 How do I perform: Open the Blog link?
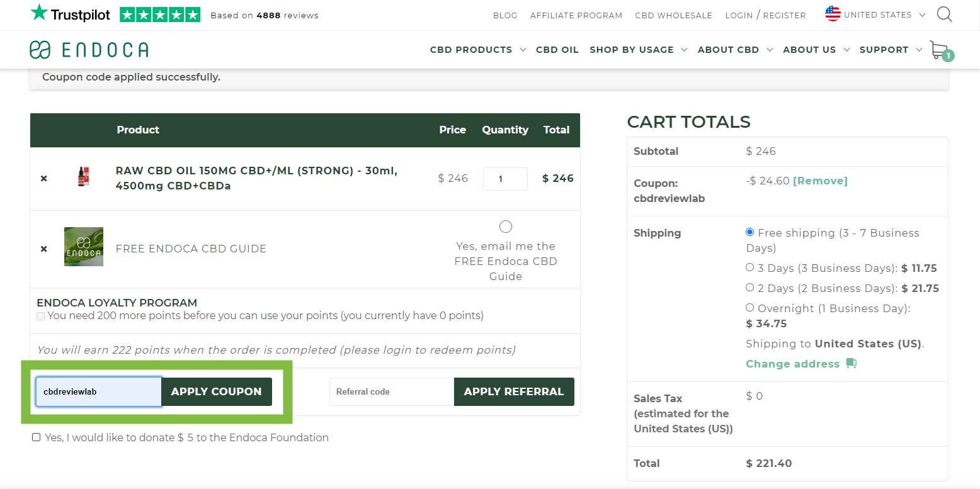coord(505,15)
